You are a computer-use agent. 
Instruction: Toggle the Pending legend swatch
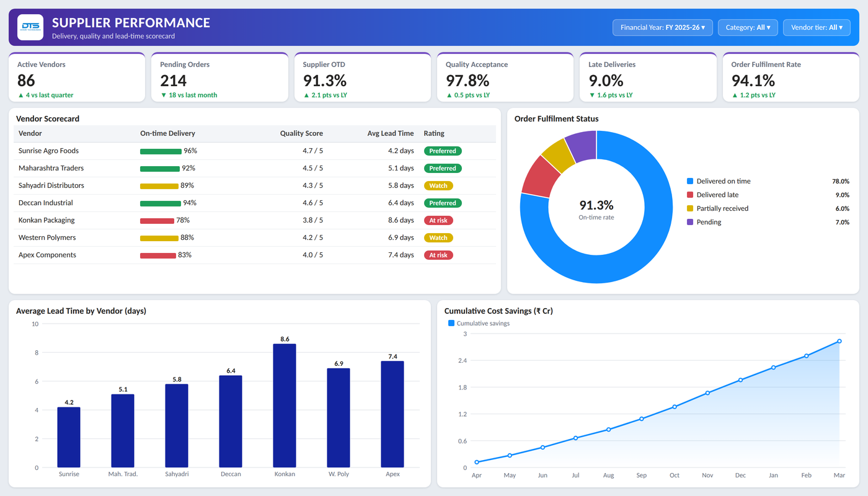(690, 222)
